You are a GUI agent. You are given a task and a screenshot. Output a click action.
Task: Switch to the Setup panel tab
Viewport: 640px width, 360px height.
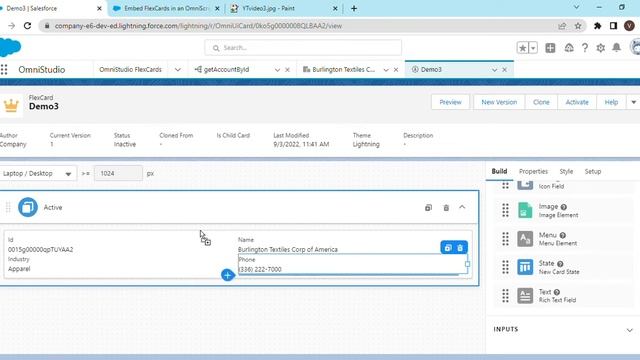click(593, 171)
